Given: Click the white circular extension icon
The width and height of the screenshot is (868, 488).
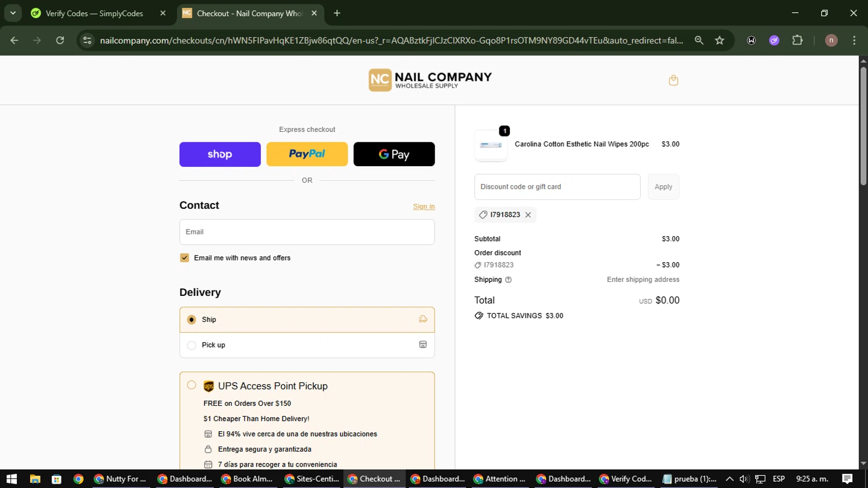Looking at the screenshot, I should pyautogui.click(x=751, y=41).
